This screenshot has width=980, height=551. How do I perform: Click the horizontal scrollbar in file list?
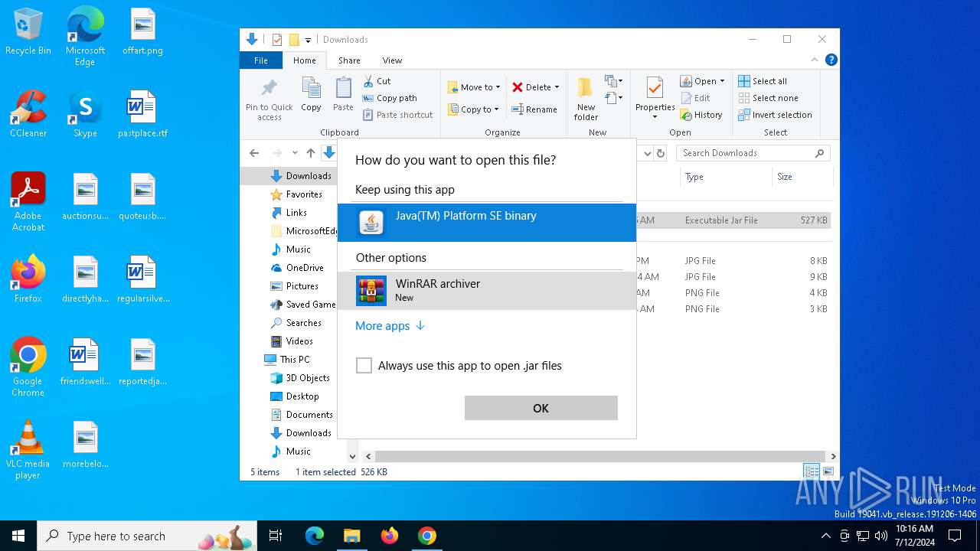click(x=600, y=457)
